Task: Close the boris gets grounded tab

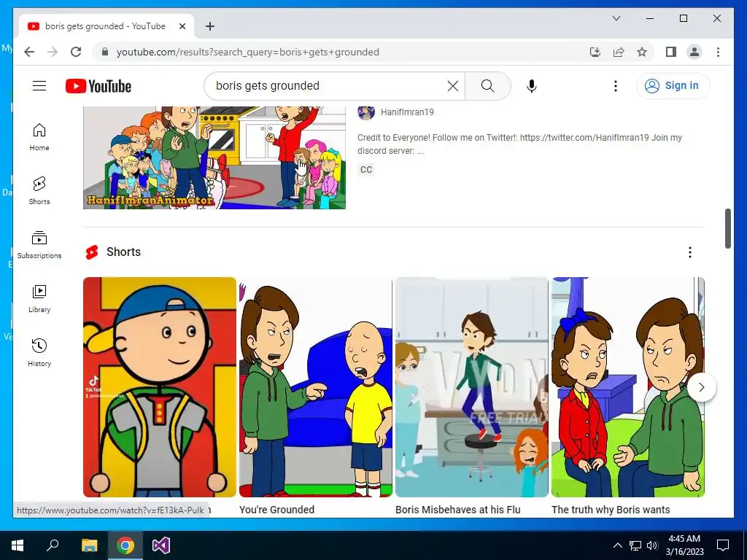Action: (182, 26)
